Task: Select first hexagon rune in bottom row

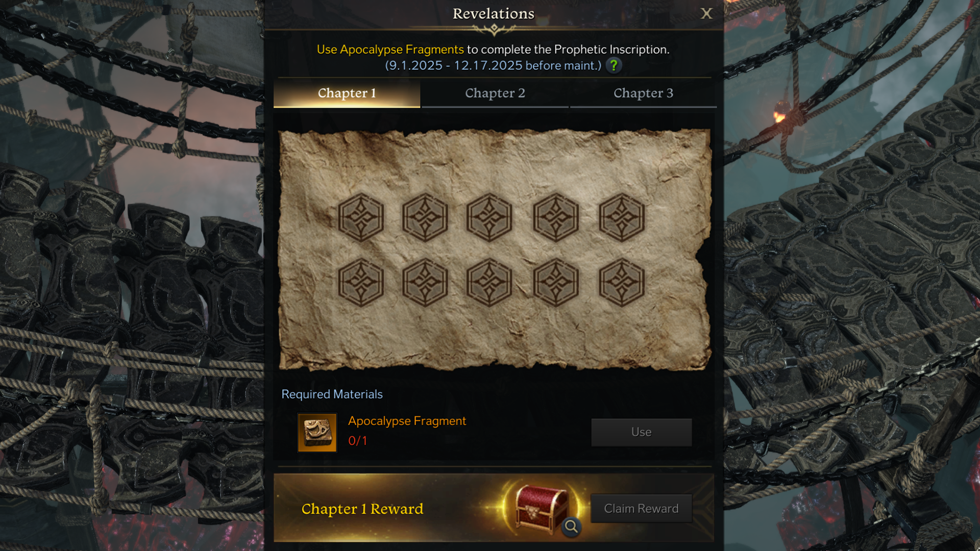Action: coord(361,282)
